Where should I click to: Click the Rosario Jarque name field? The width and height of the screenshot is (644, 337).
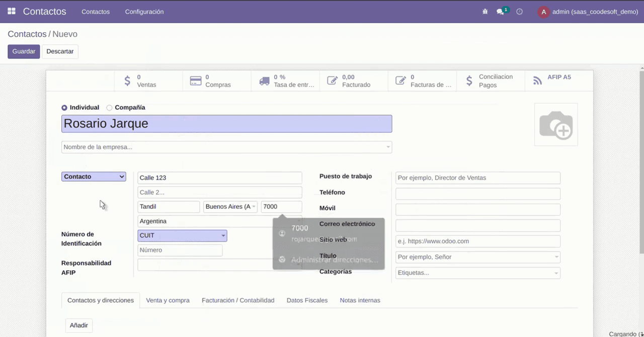tap(226, 124)
